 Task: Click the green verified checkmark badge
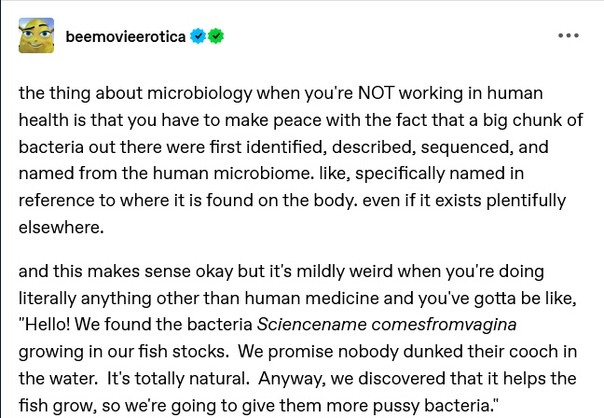[216, 36]
